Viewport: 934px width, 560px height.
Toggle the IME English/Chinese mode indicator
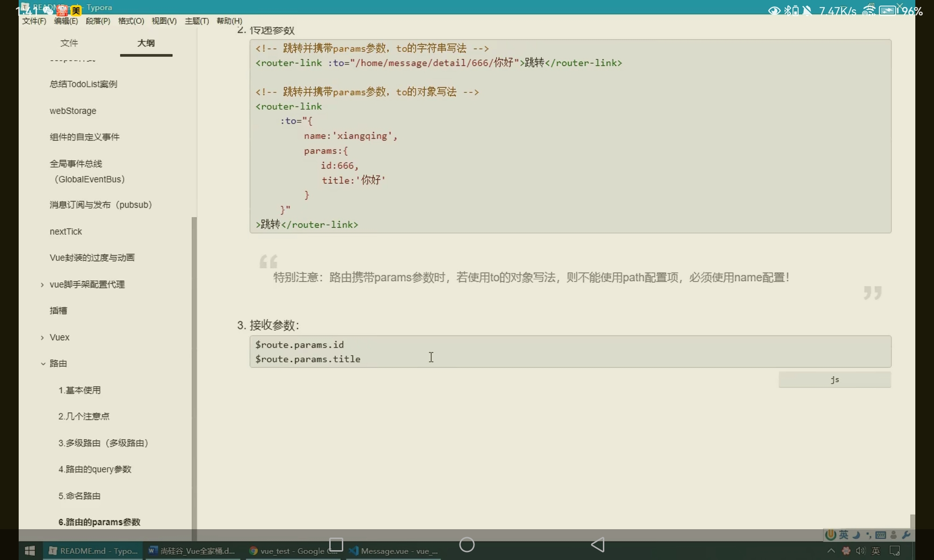pos(843,535)
